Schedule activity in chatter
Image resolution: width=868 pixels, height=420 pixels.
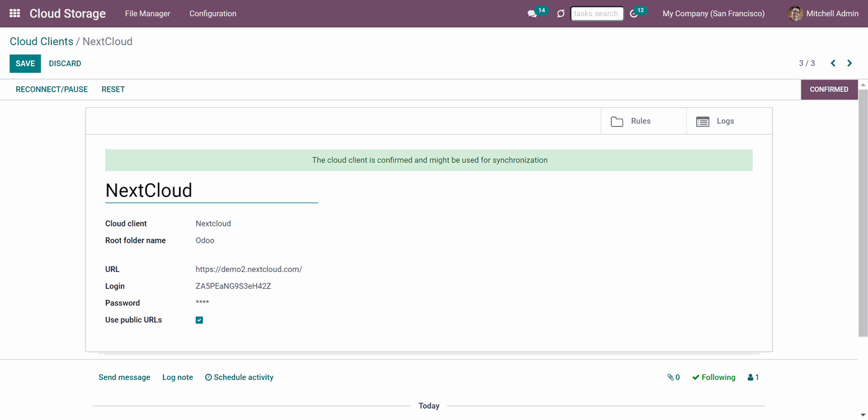click(239, 377)
